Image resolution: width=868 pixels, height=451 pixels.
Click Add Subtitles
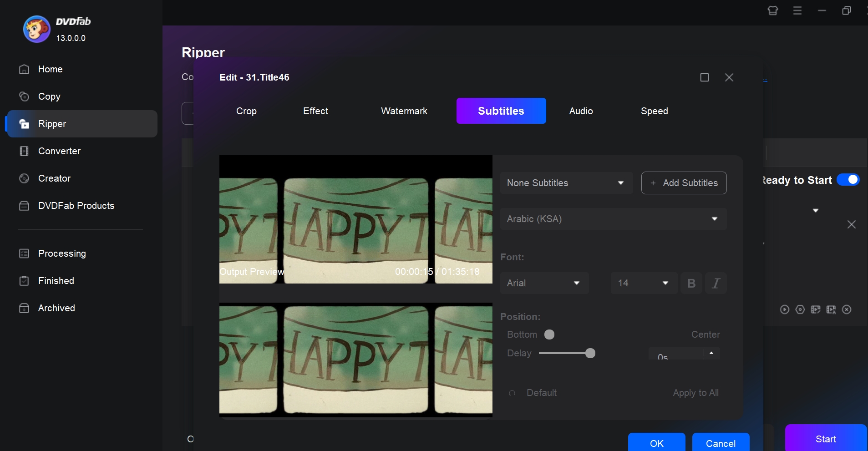click(x=684, y=183)
